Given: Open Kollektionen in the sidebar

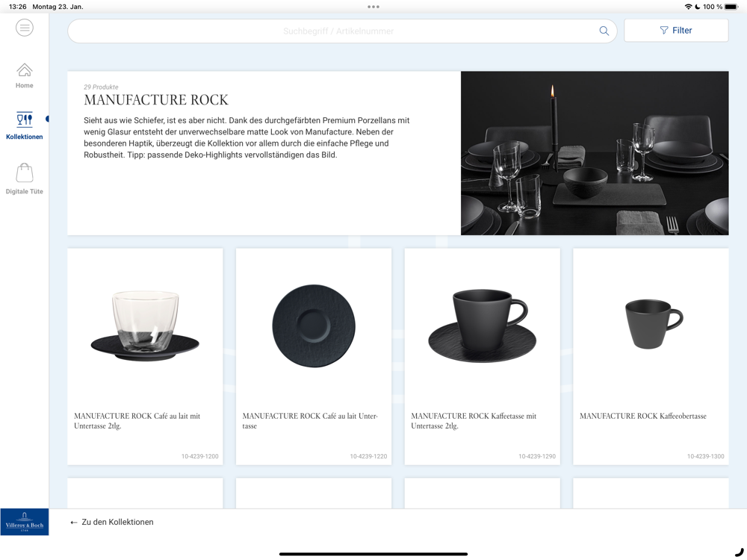Looking at the screenshot, I should pyautogui.click(x=25, y=125).
